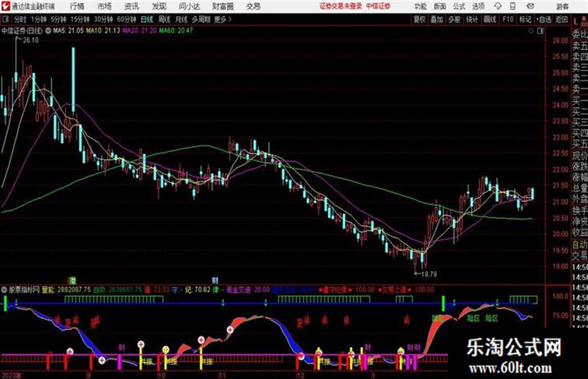Switch to the 5分钟 period tab

58,19
